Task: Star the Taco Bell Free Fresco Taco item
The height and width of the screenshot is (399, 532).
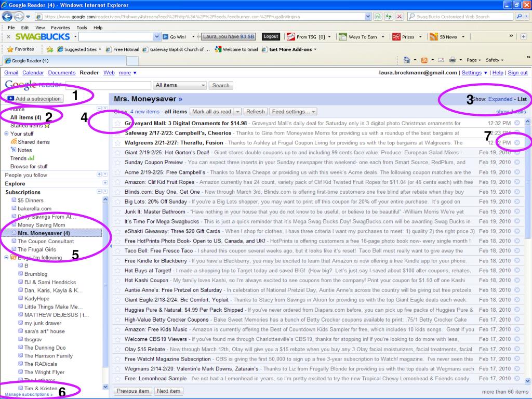Action: pos(117,251)
